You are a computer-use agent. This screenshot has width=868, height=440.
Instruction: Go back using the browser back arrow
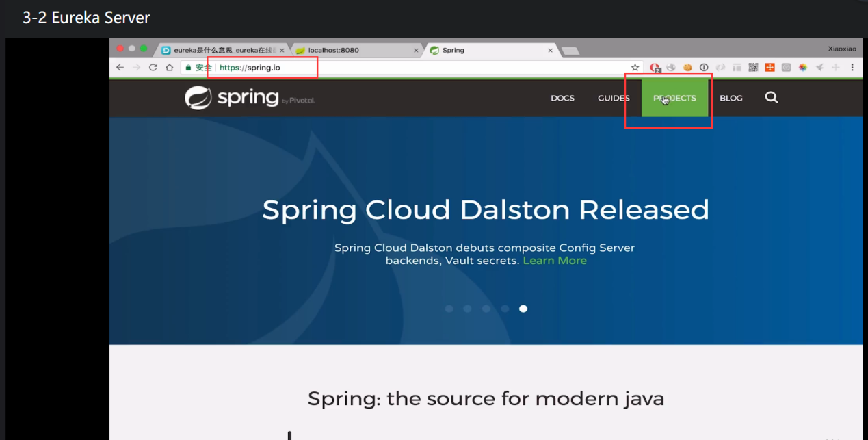coord(120,68)
